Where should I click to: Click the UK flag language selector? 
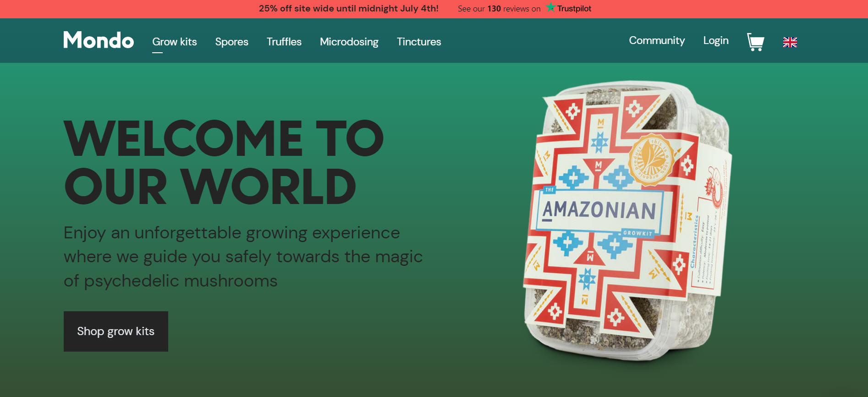point(790,42)
